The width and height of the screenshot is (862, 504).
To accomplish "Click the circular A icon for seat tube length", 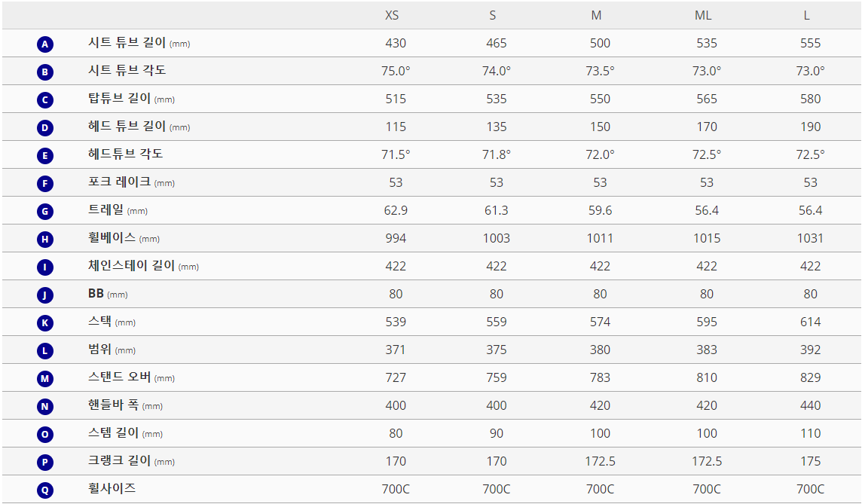I will (45, 44).
